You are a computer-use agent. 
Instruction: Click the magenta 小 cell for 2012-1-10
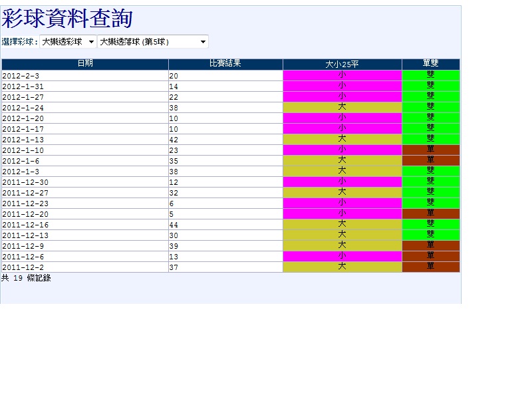point(342,150)
